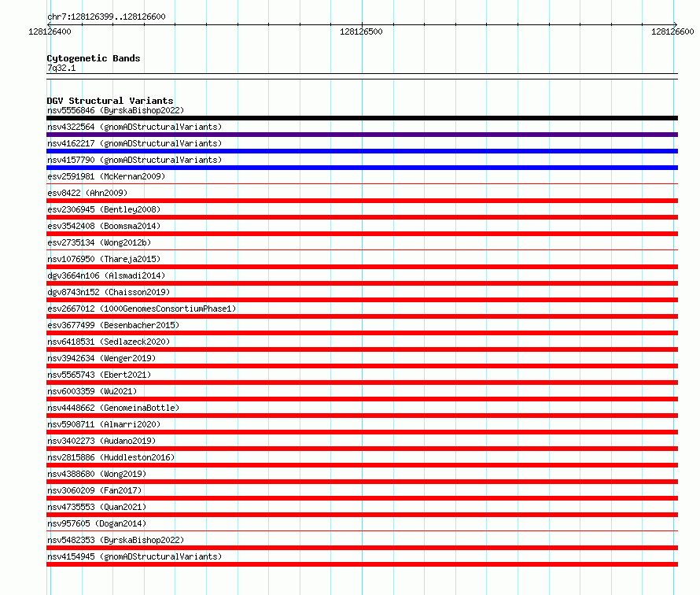The height and width of the screenshot is (595, 700).
Task: Select the black nsv5556846 variant bar
Action: pyautogui.click(x=362, y=118)
